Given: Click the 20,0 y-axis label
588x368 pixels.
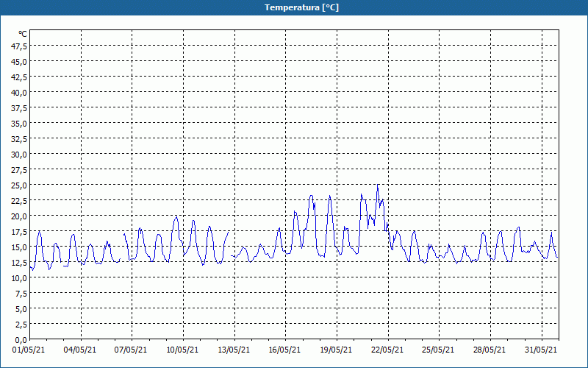Looking at the screenshot, I should point(20,216).
